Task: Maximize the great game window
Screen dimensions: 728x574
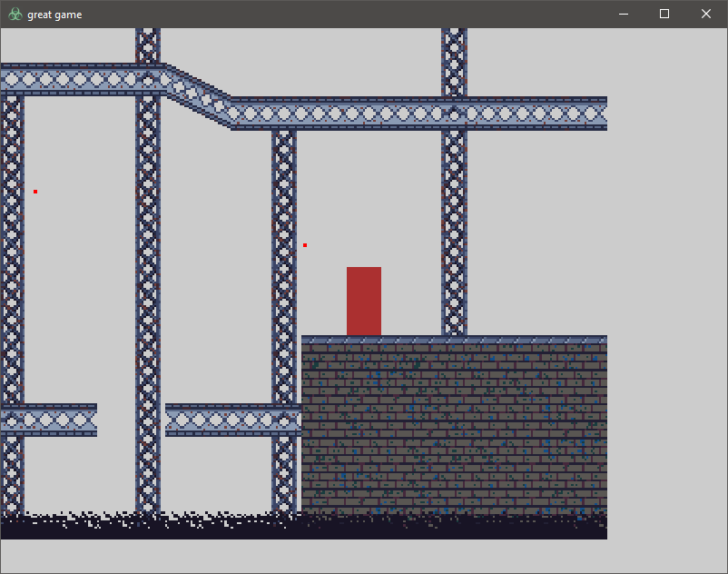Action: tap(664, 14)
